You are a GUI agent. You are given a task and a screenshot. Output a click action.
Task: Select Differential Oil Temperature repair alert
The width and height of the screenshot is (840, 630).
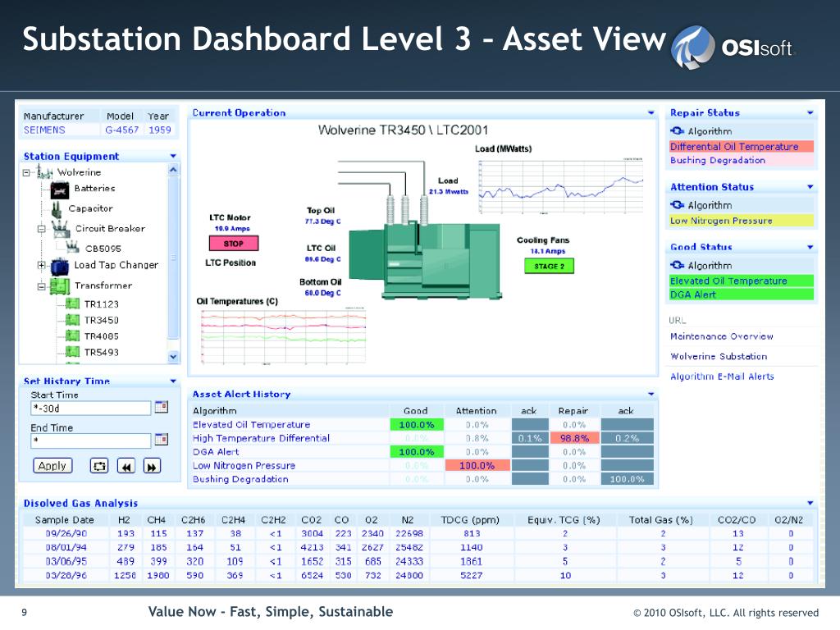coord(742,146)
